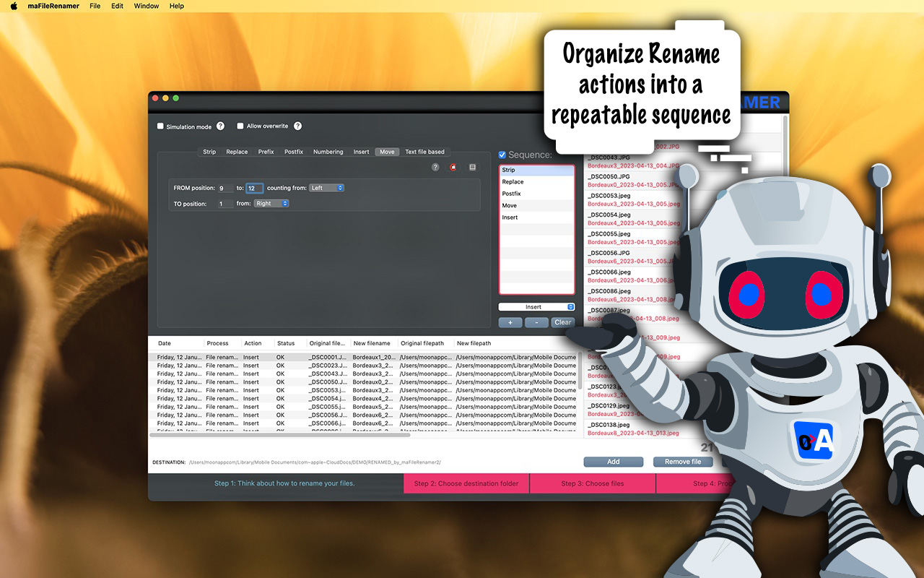Open the Insert action dropdown below sequence list
This screenshot has height=578, width=924.
point(536,307)
